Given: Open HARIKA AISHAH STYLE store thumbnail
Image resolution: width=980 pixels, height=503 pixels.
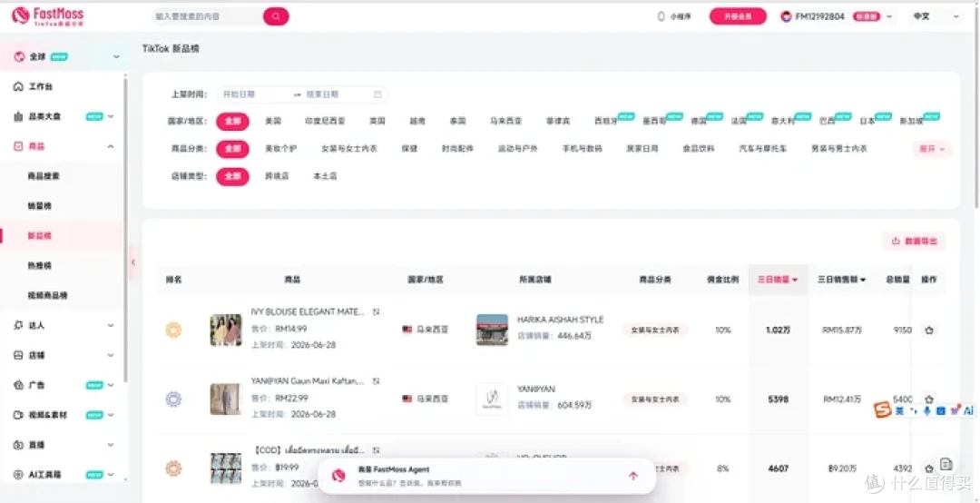Looking at the screenshot, I should coord(492,330).
